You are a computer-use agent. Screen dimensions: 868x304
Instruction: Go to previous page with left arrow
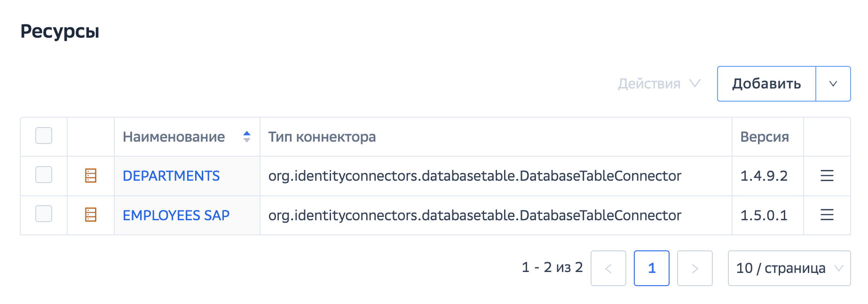[608, 268]
